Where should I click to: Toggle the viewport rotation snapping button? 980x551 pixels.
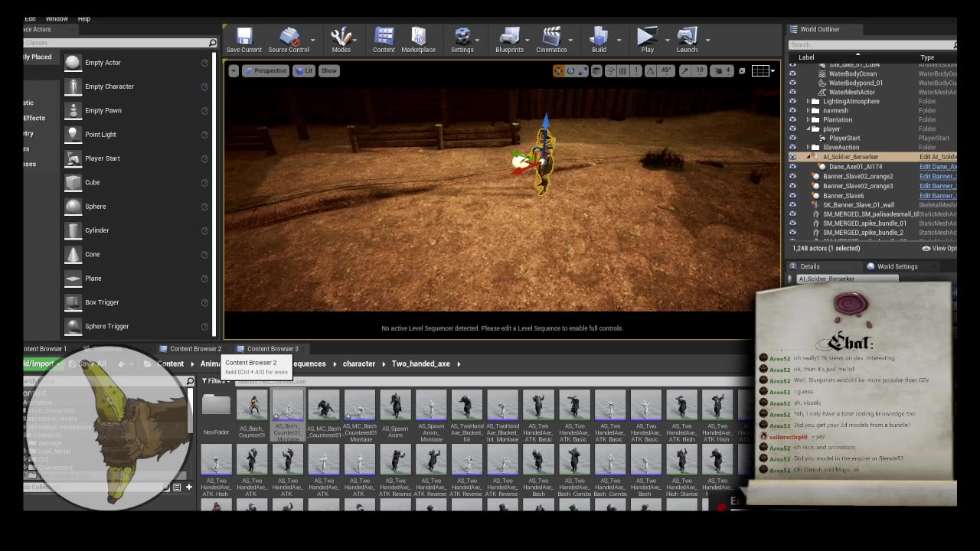[651, 70]
